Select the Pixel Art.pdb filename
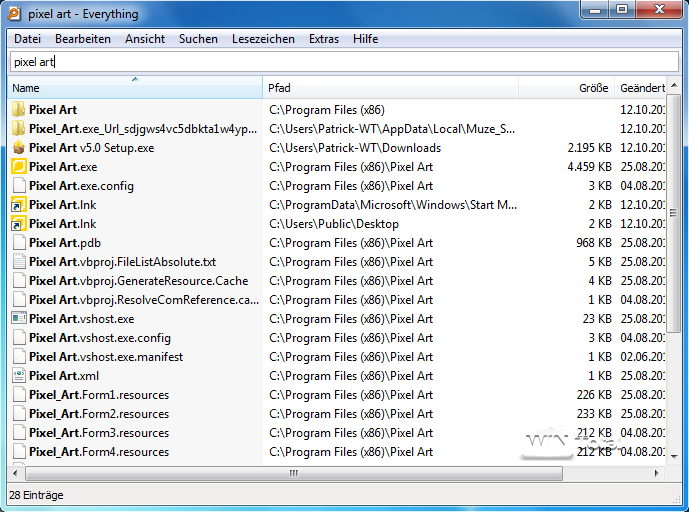This screenshot has height=512, width=689. click(x=65, y=243)
